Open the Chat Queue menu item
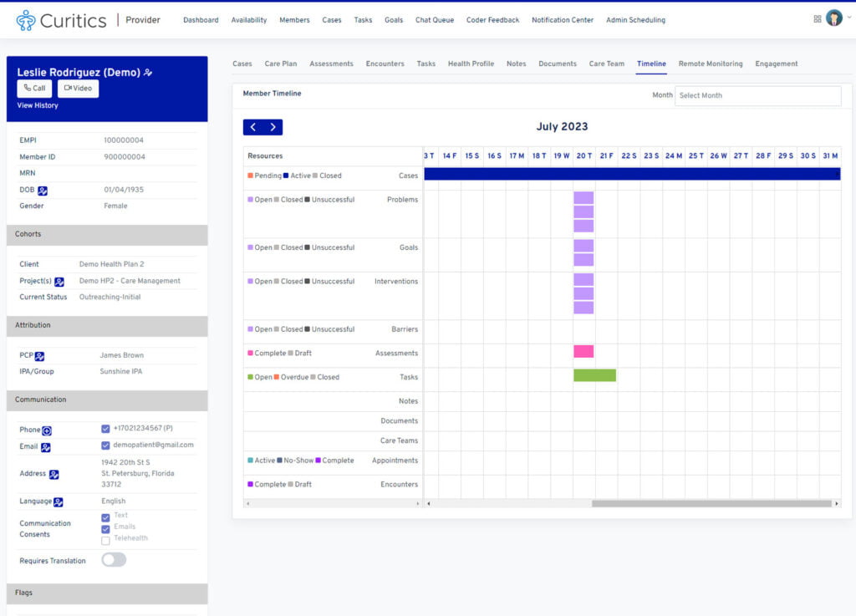Viewport: 856px width, 616px height. pyautogui.click(x=435, y=20)
